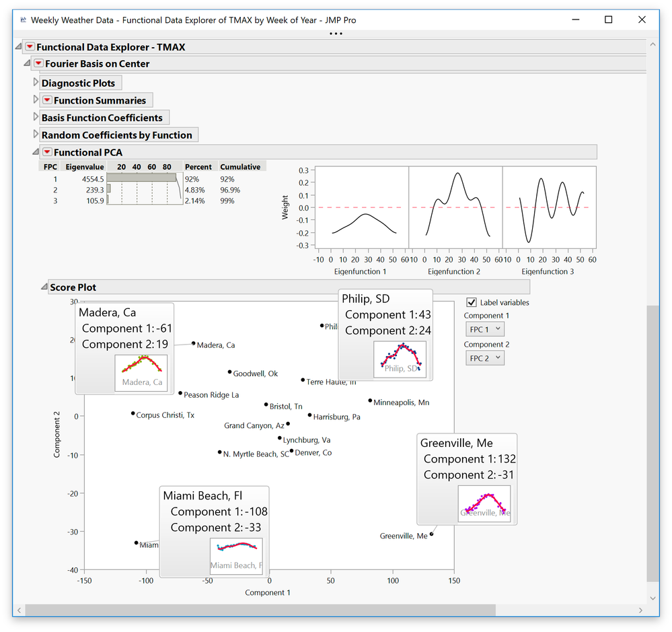Click the FPC 1 eigenvalue bar

pos(141,178)
